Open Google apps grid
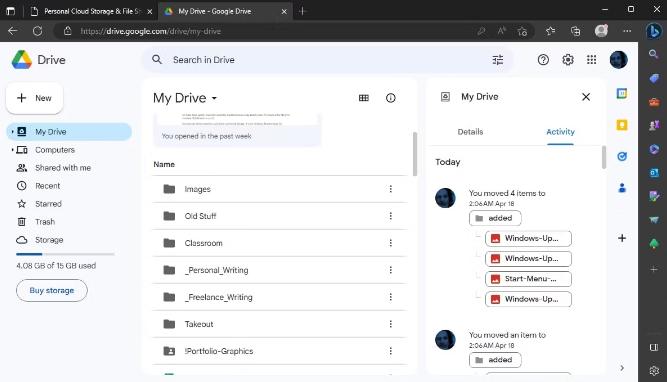 pyautogui.click(x=591, y=60)
